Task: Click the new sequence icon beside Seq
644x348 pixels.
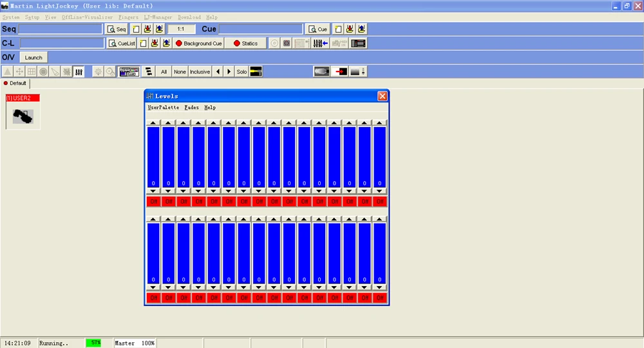Action: point(136,29)
